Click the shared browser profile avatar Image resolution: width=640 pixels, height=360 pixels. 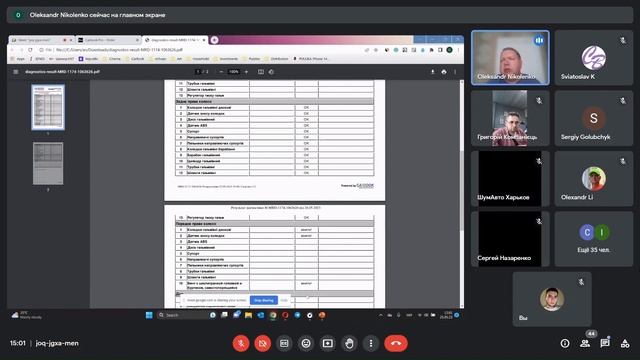click(449, 50)
